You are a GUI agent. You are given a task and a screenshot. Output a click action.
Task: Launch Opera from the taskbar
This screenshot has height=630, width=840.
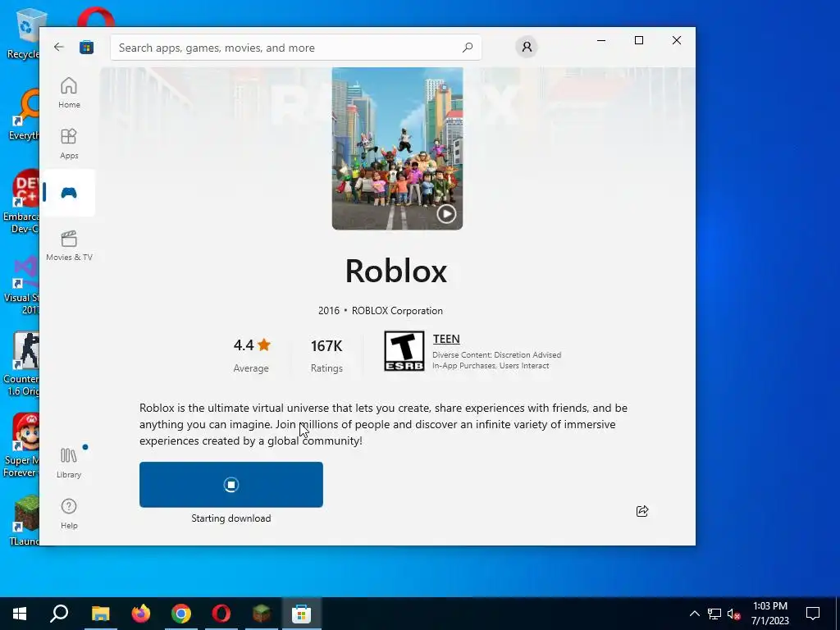point(221,614)
